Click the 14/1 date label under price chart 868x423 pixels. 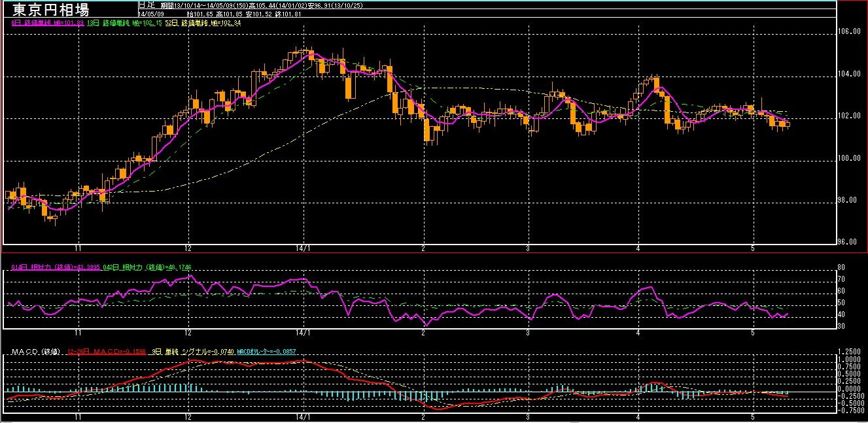coord(303,248)
